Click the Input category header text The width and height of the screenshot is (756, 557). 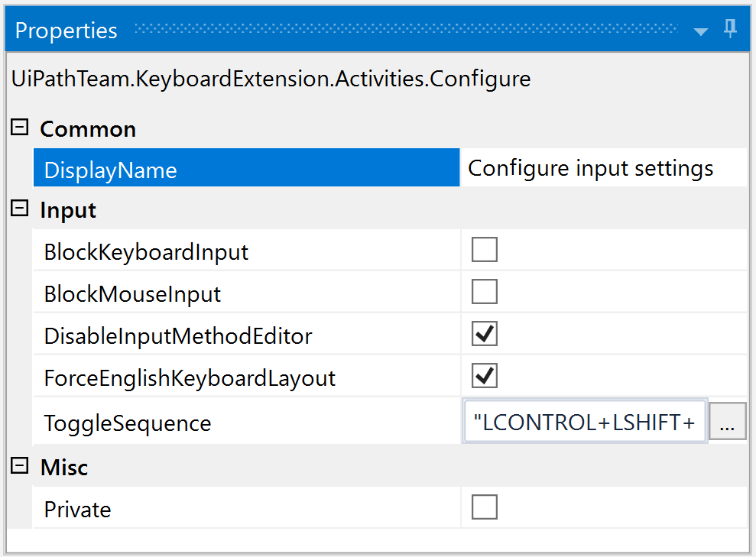(68, 211)
